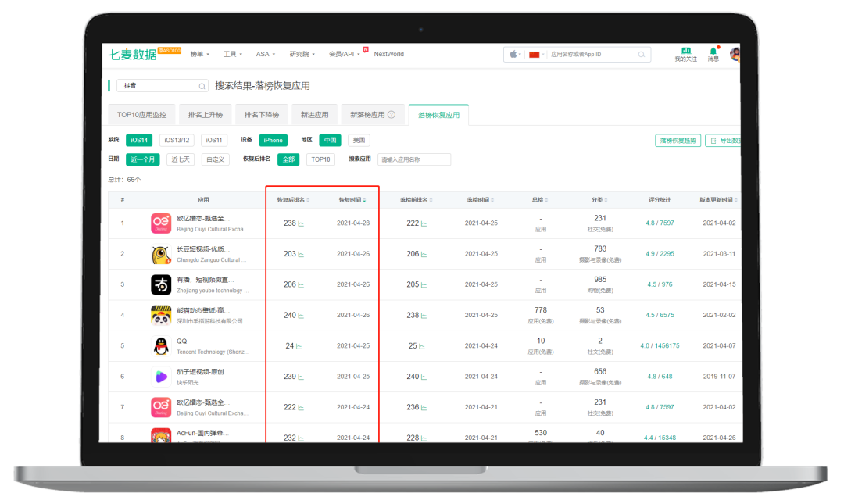Switch to the TOP10应用监控 tab
Screen dimensions: 844x504
(141, 115)
